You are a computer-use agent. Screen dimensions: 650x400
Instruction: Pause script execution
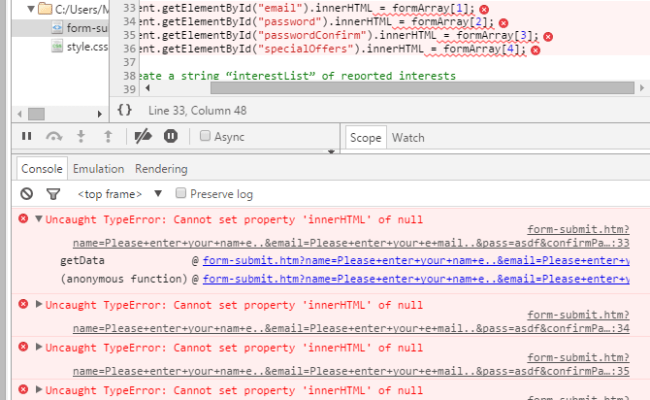pyautogui.click(x=27, y=136)
